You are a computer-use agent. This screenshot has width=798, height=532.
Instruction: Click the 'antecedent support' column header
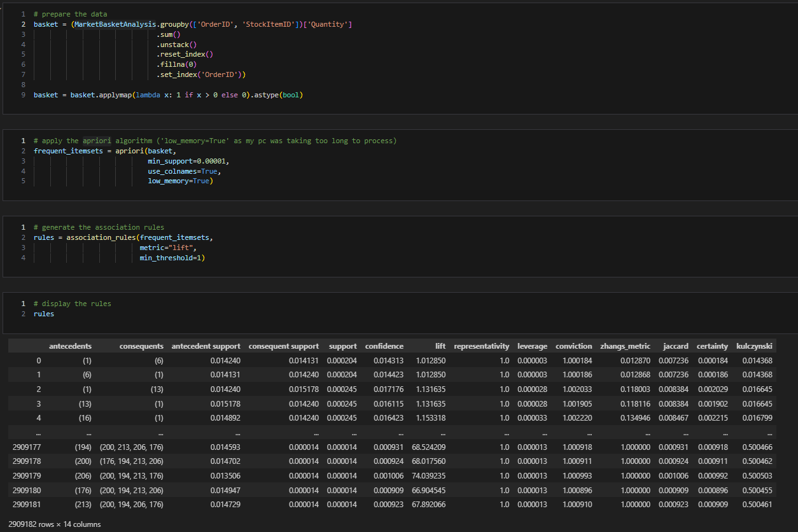tap(206, 346)
